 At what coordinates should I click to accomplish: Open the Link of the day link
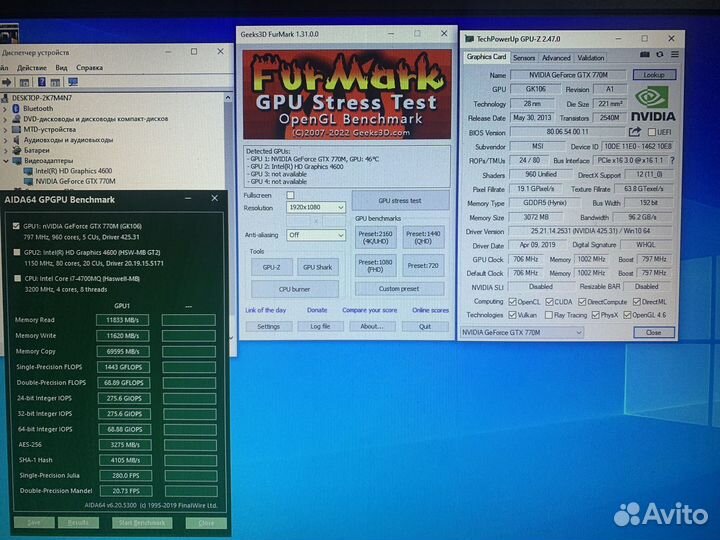pos(265,310)
